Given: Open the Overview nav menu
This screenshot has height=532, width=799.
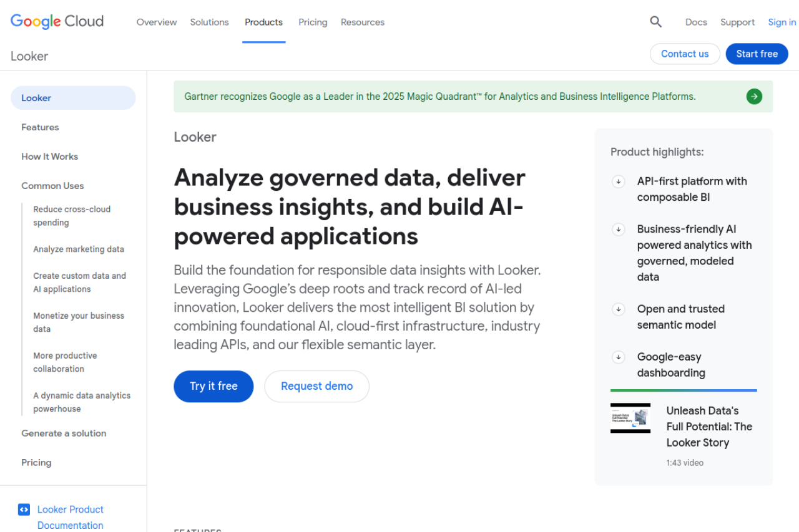Looking at the screenshot, I should pyautogui.click(x=157, y=22).
